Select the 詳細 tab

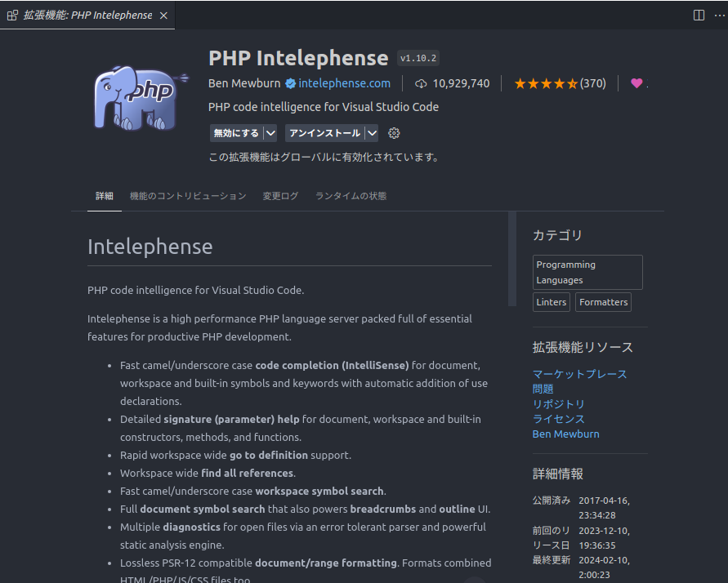click(105, 196)
